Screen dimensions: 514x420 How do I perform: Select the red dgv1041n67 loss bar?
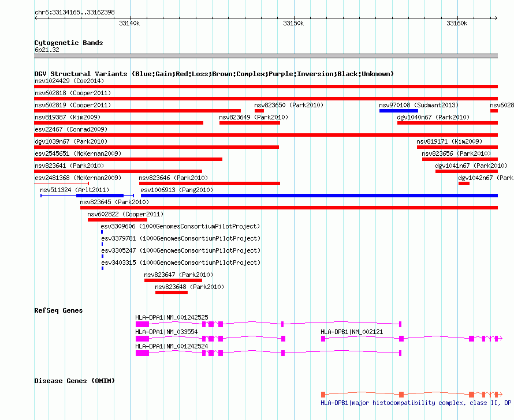pos(467,171)
